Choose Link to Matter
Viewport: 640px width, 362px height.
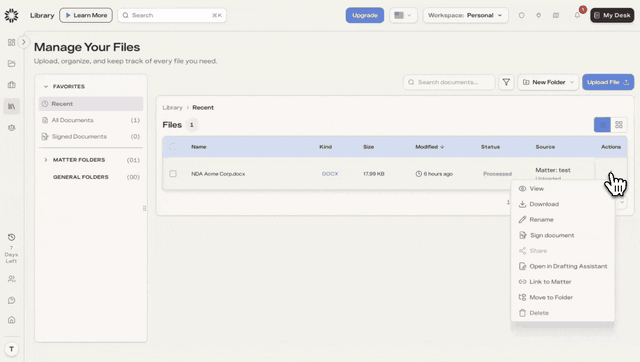tap(562, 282)
